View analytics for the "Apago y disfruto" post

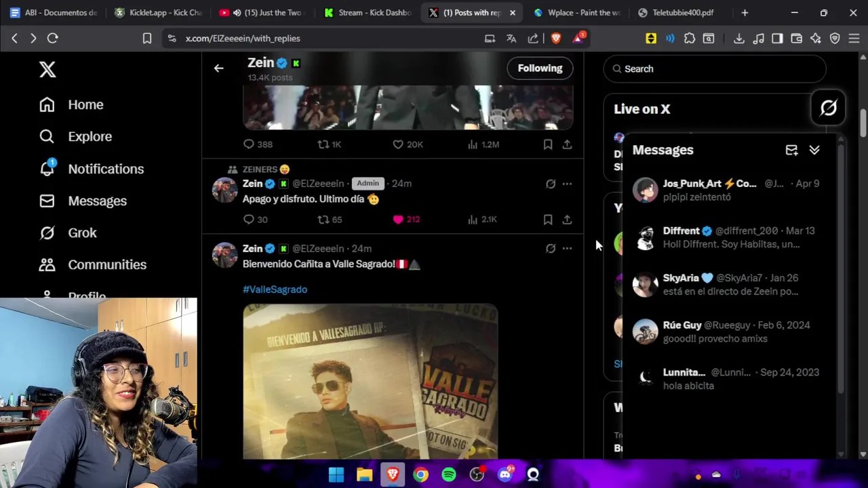point(482,220)
